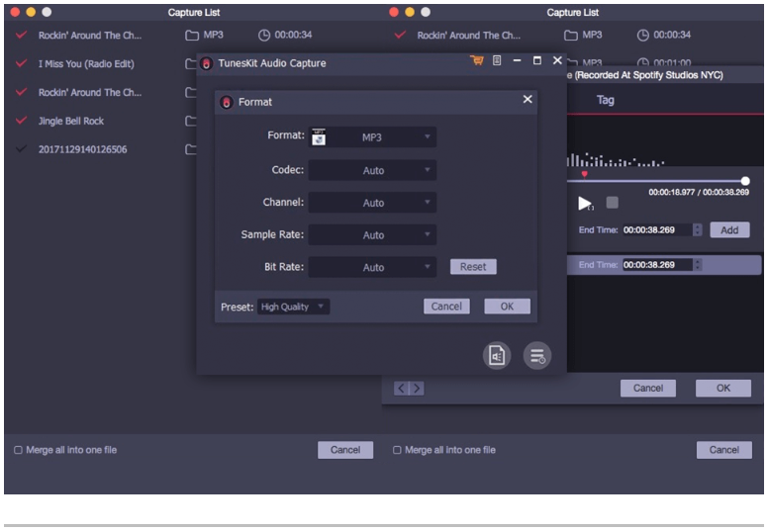Go to previous track with left arrow

point(401,389)
